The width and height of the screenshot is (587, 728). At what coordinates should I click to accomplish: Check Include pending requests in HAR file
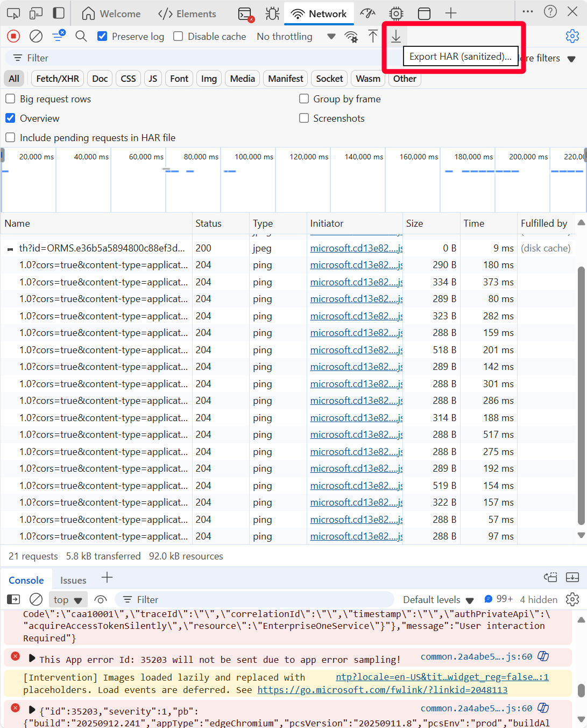coord(10,137)
